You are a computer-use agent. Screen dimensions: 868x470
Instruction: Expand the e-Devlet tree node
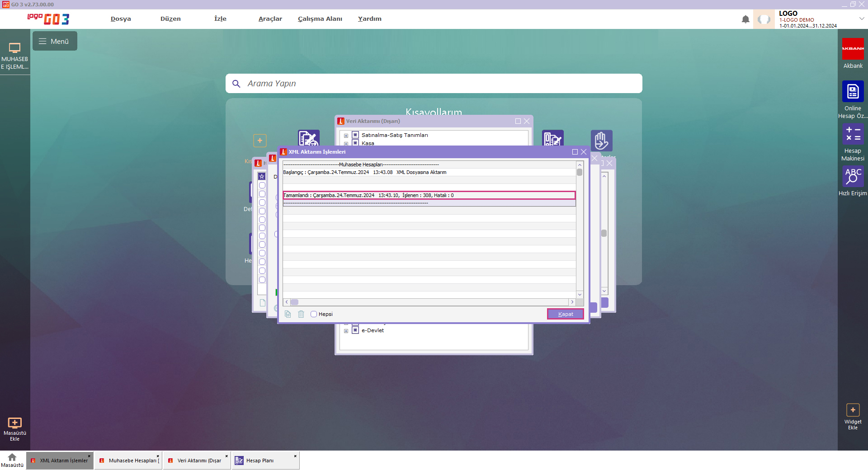pyautogui.click(x=346, y=331)
